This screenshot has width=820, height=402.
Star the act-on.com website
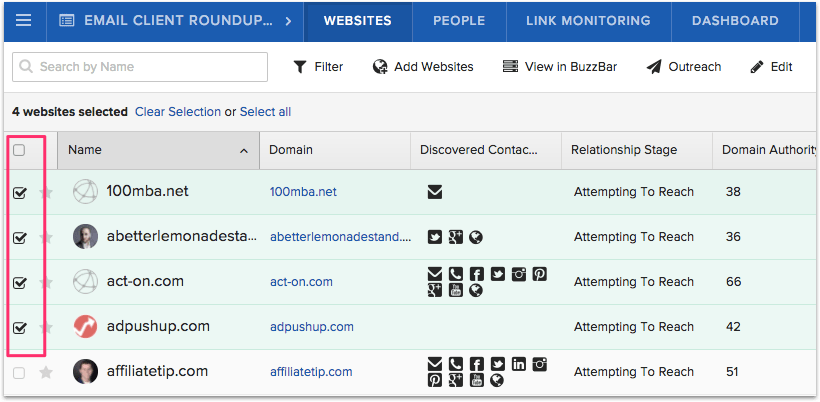[x=46, y=282]
